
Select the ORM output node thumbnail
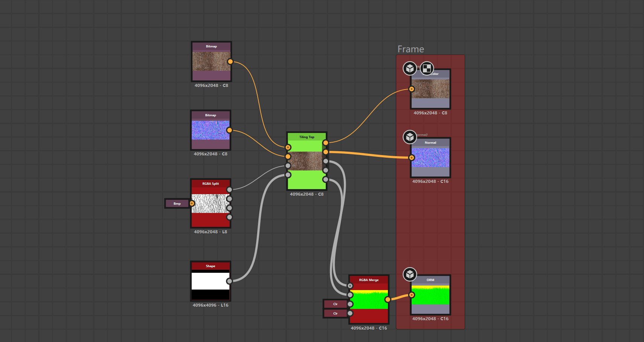pyautogui.click(x=430, y=295)
